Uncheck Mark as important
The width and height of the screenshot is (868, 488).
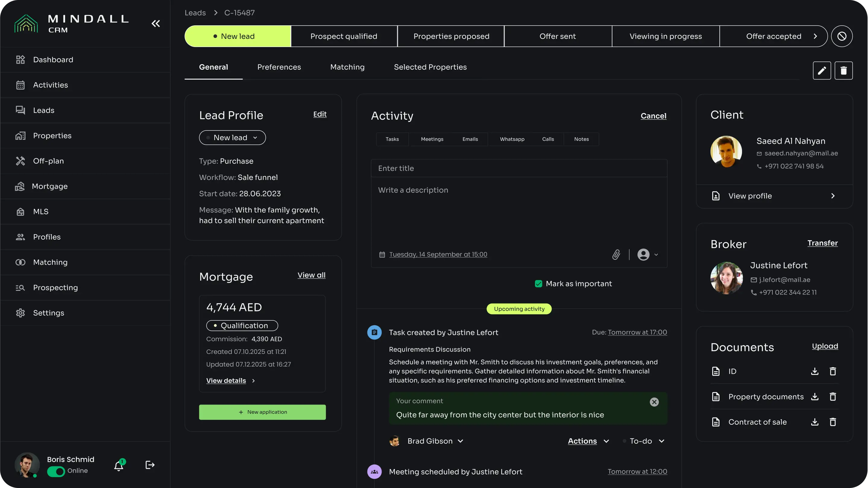pos(539,283)
